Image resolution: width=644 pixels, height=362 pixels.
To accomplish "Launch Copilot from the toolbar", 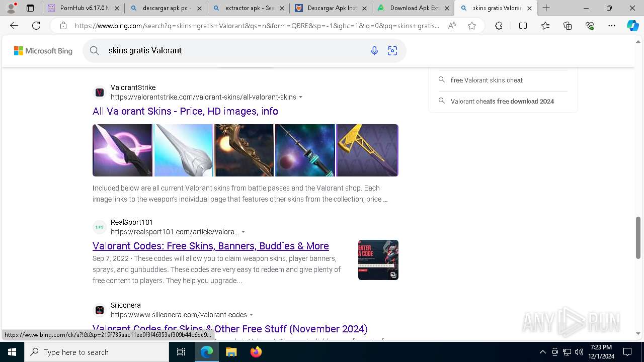I will [x=632, y=26].
